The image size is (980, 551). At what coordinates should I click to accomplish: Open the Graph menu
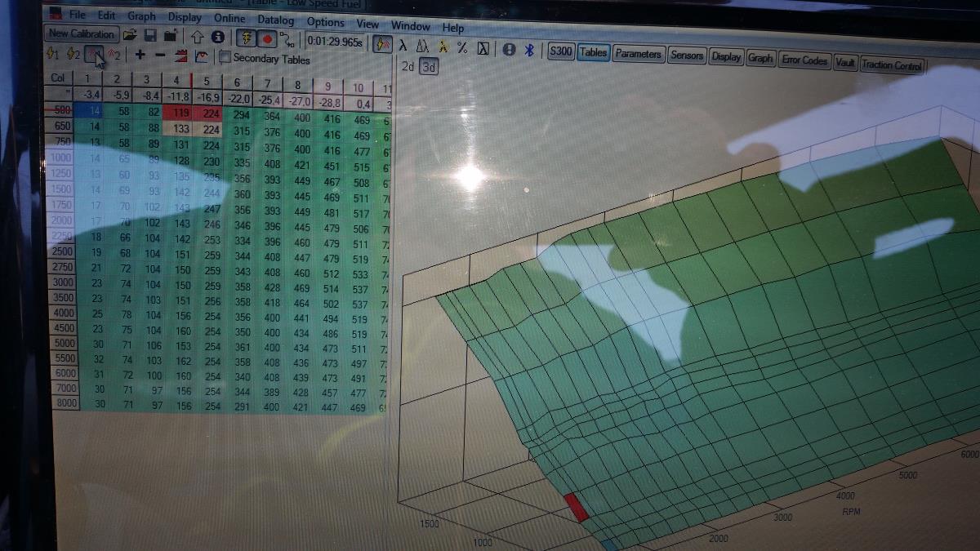(141, 16)
